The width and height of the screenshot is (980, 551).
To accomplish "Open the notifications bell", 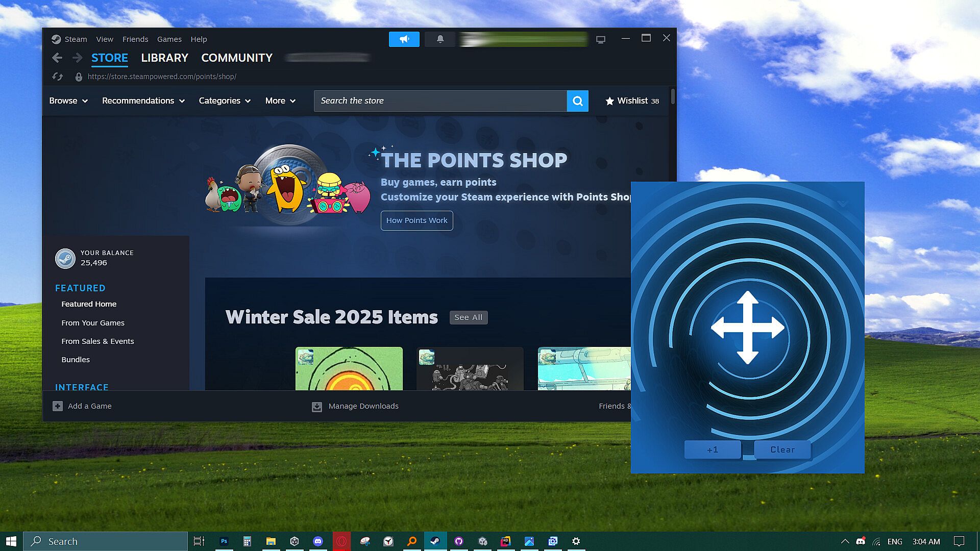I will click(440, 39).
